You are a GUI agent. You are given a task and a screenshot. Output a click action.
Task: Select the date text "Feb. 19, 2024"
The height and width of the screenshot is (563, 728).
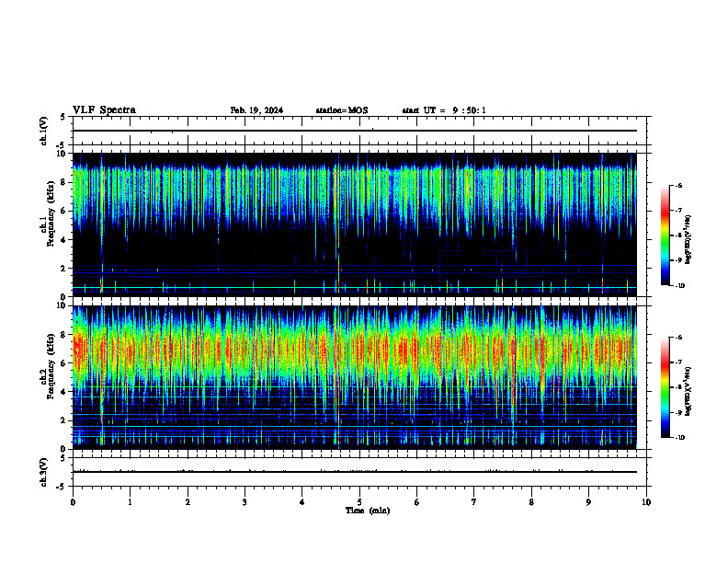pyautogui.click(x=256, y=110)
